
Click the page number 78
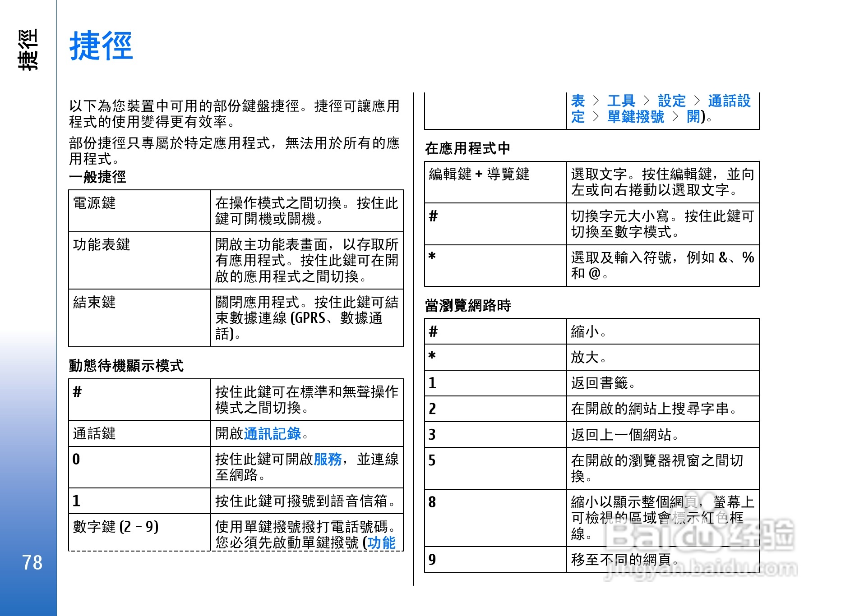(x=32, y=562)
